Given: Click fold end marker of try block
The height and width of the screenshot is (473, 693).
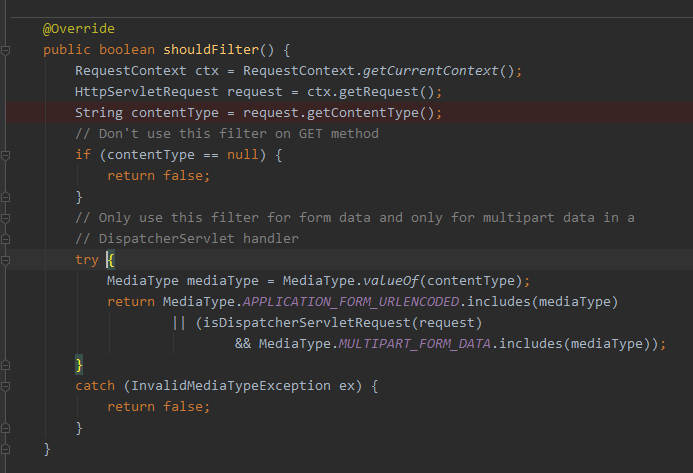Looking at the screenshot, I should [x=6, y=364].
